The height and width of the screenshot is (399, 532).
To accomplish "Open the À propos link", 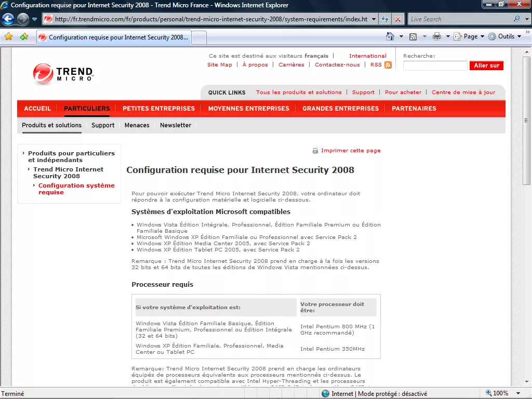I will coord(255,65).
